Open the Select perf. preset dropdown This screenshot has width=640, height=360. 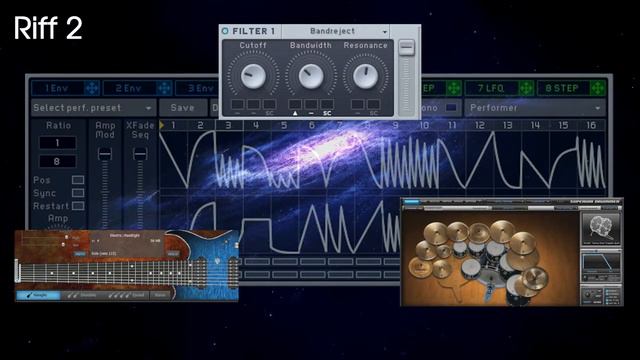93,108
